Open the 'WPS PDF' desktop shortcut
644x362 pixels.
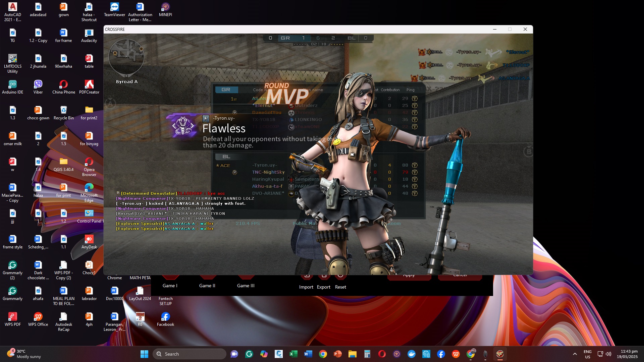point(12,319)
